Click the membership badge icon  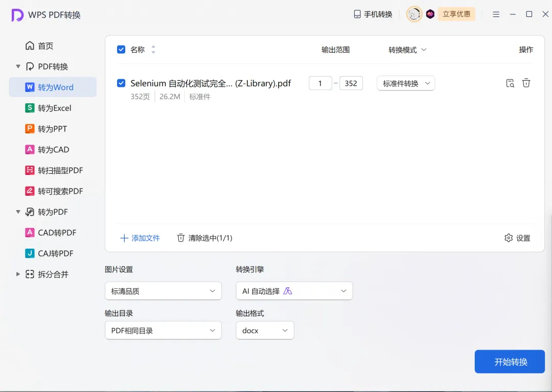tap(430, 14)
